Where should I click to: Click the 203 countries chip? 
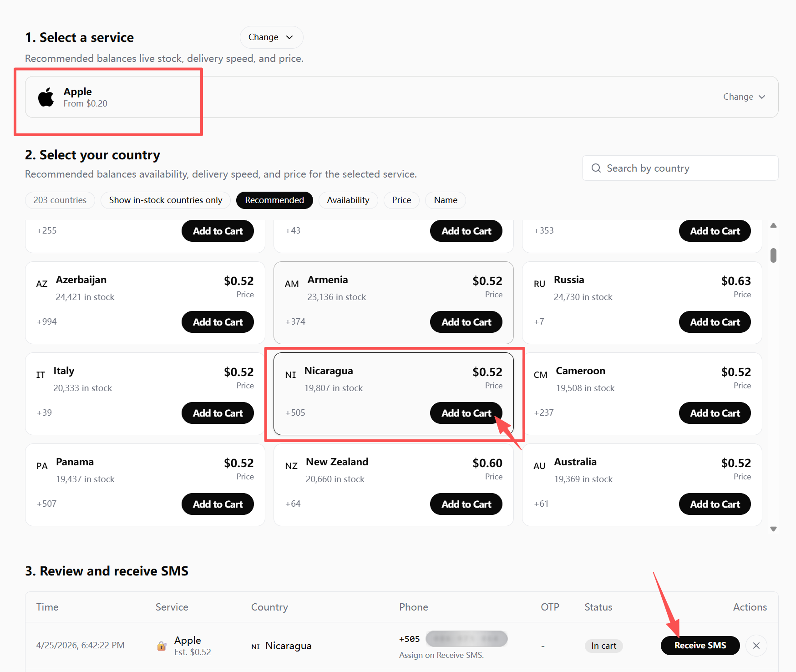click(x=60, y=200)
